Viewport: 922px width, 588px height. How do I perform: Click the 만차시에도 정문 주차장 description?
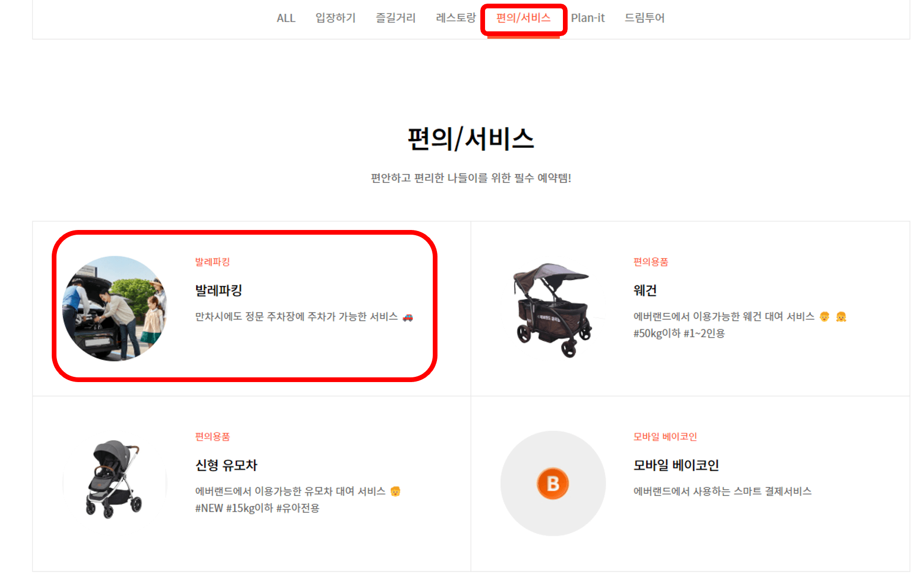click(296, 317)
